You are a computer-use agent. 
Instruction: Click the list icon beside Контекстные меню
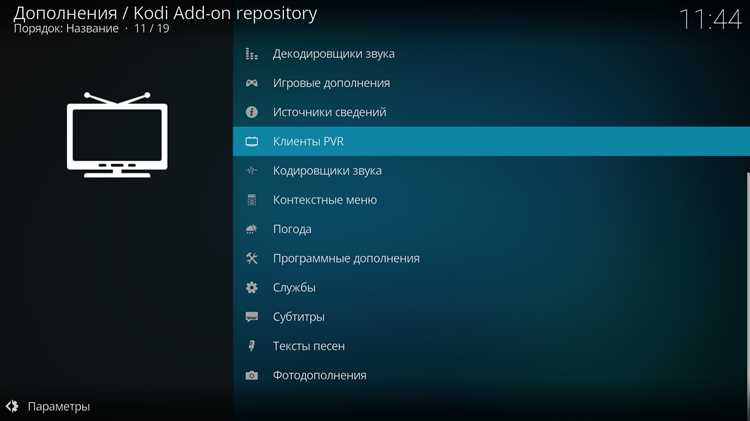tap(252, 200)
